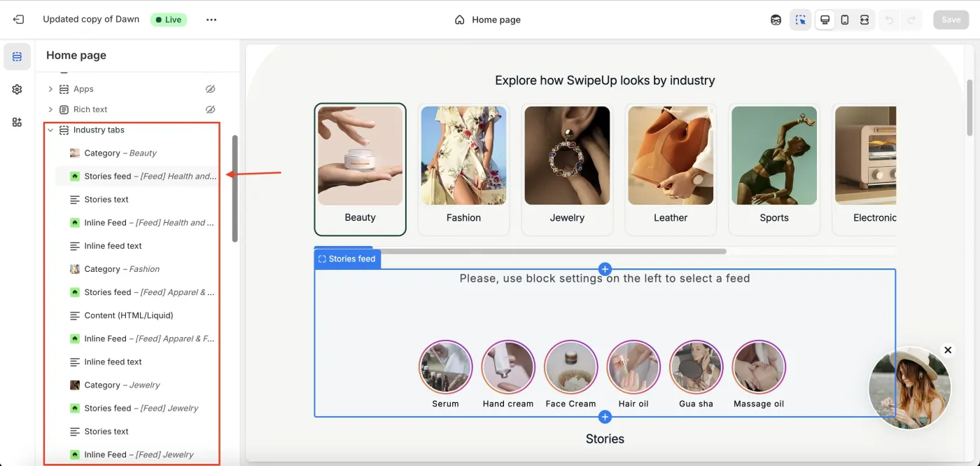Select the Fashion industry tab
This screenshot has height=466, width=980.
(x=463, y=170)
